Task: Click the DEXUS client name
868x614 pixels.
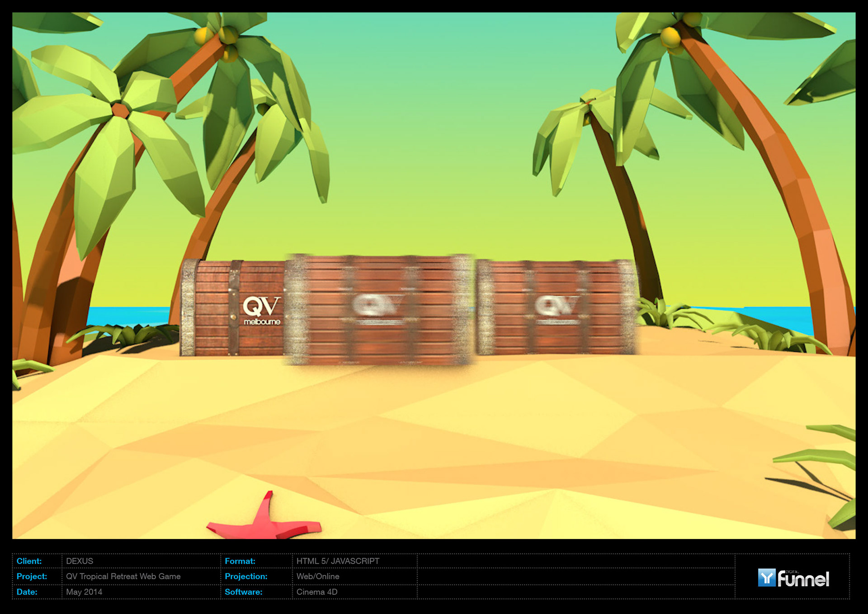Action: pos(80,561)
